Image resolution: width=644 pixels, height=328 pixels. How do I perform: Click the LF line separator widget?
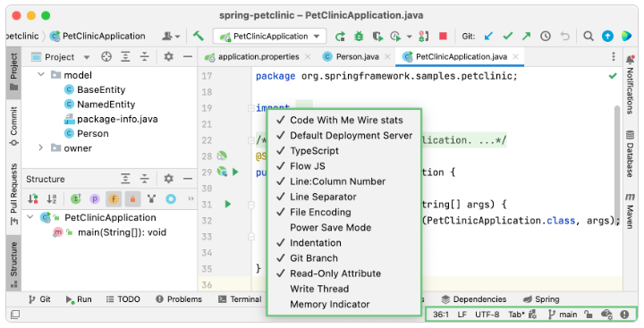point(462,315)
